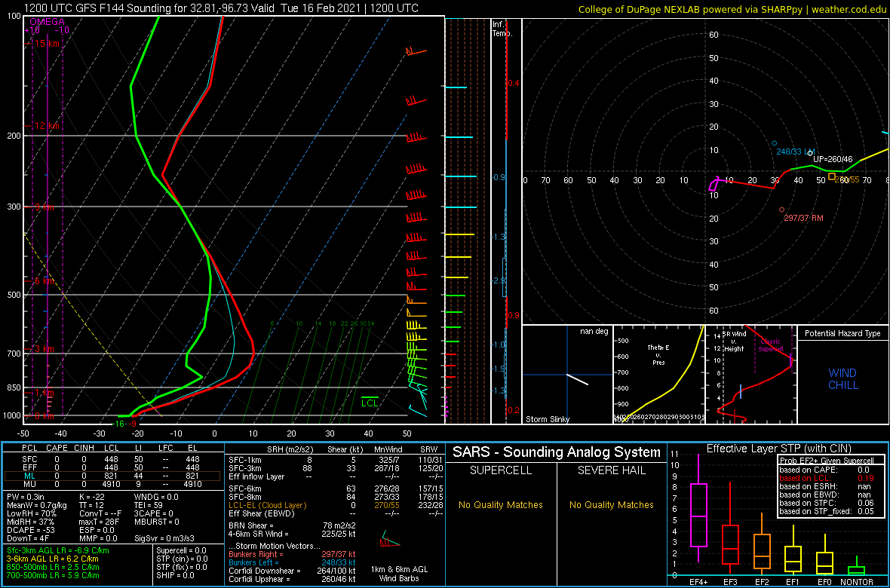Click the 'Inf. Temp.' panel label
890x588 pixels.
(x=502, y=29)
